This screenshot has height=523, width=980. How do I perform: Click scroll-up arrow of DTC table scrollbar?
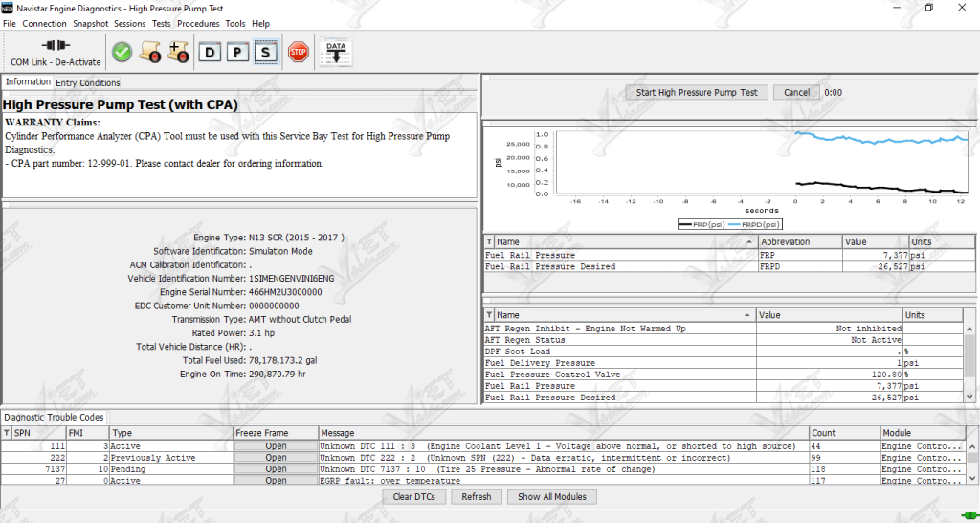(972, 446)
